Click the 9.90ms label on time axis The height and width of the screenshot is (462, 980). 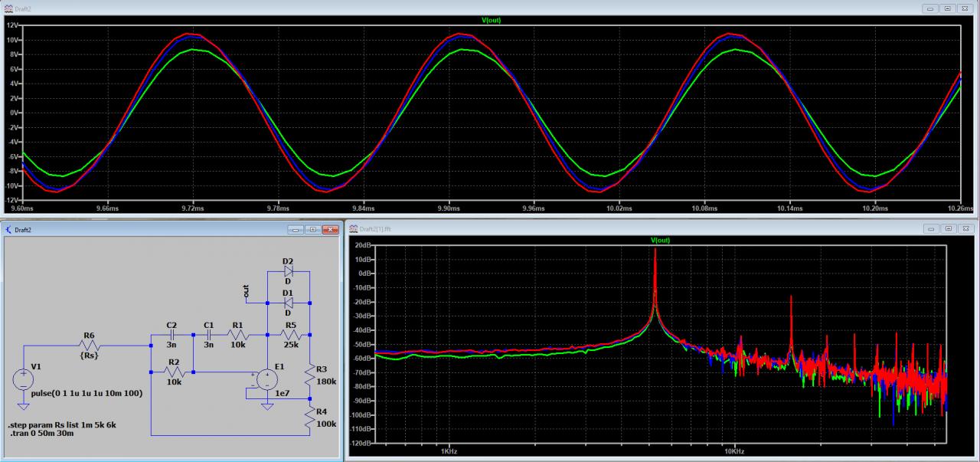[x=449, y=208]
